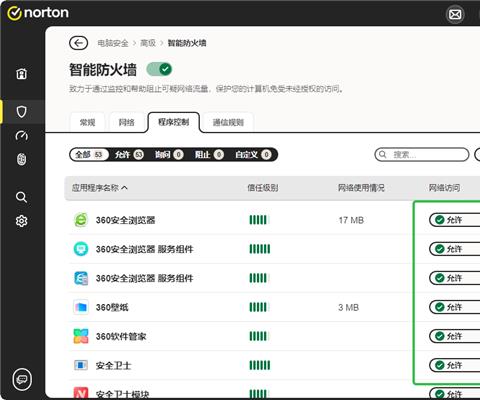Select the 360安全浏览器 row name
Viewport: 480px width, 400px height.
125,220
